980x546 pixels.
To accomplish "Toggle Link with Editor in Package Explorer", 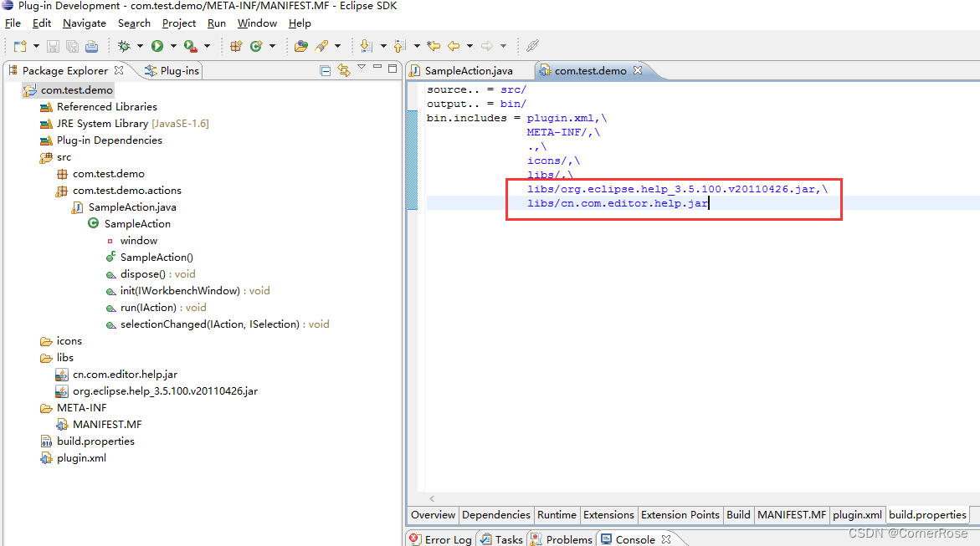I will (344, 70).
